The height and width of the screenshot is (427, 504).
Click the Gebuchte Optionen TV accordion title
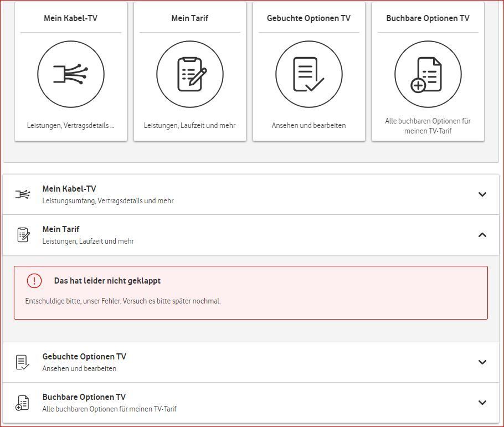pyautogui.click(x=84, y=357)
